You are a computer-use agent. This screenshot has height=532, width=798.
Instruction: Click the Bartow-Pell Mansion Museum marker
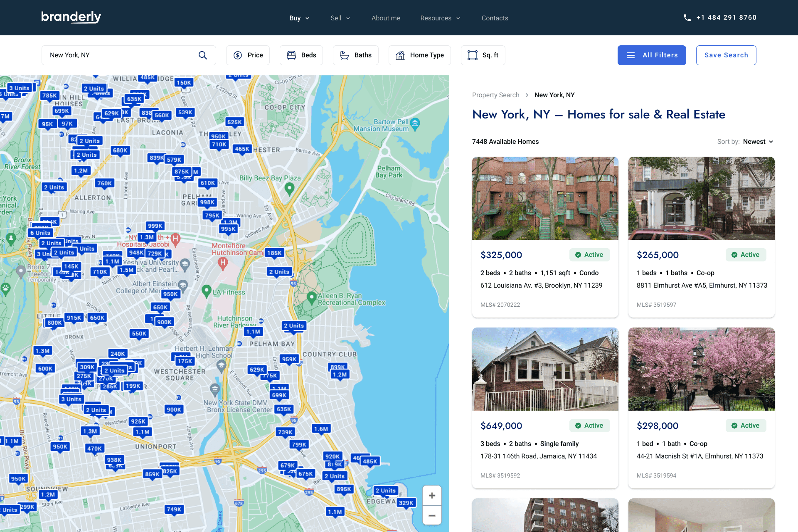click(x=415, y=123)
